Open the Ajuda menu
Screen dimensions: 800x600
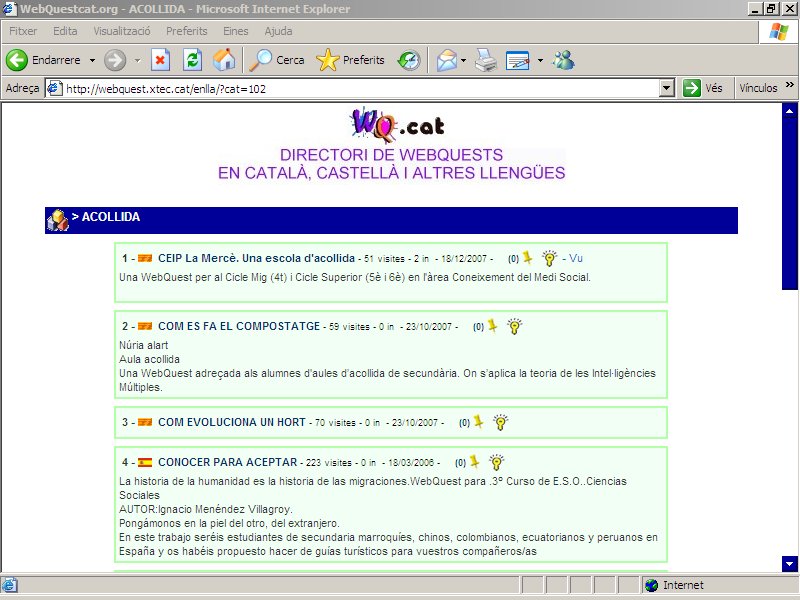[279, 31]
